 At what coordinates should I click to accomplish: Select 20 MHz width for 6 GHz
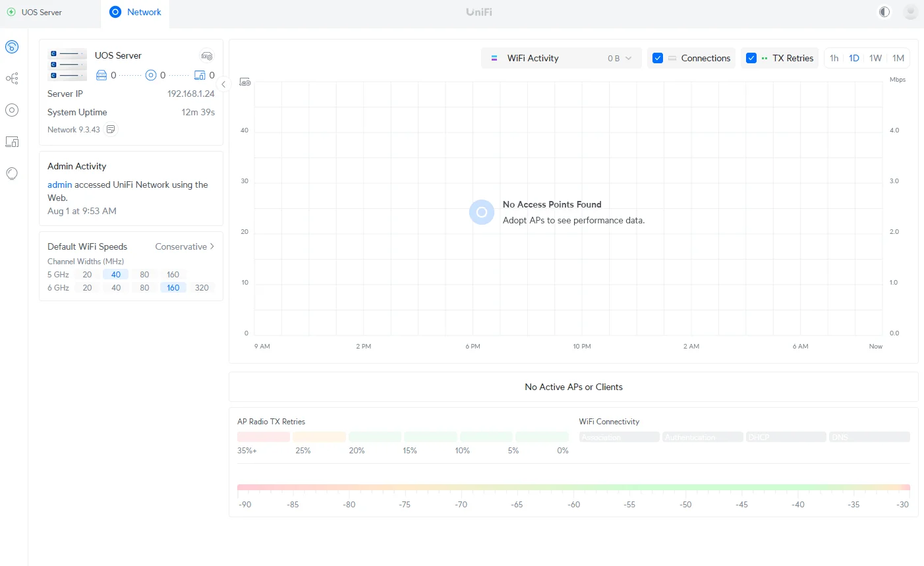click(x=87, y=288)
